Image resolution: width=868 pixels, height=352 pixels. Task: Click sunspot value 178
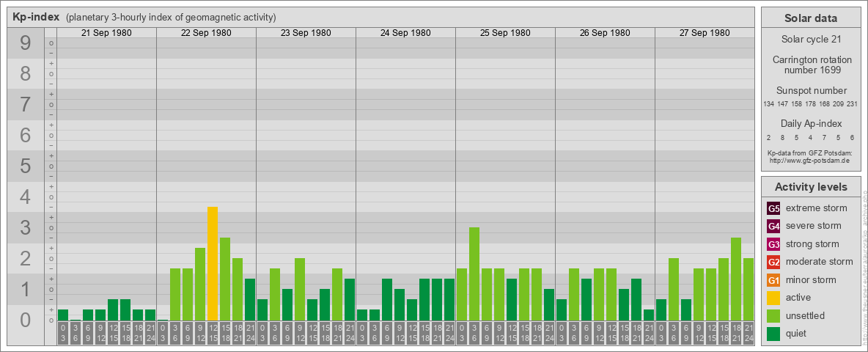pyautogui.click(x=810, y=104)
